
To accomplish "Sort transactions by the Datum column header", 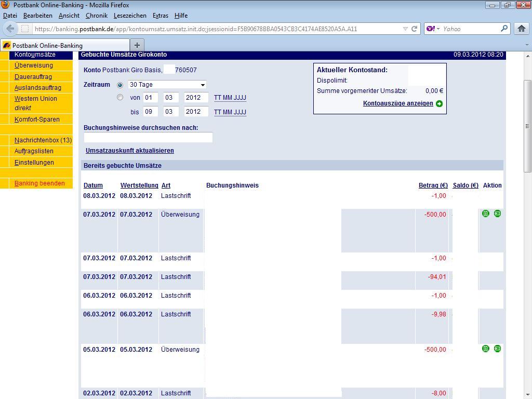I will [x=93, y=185].
